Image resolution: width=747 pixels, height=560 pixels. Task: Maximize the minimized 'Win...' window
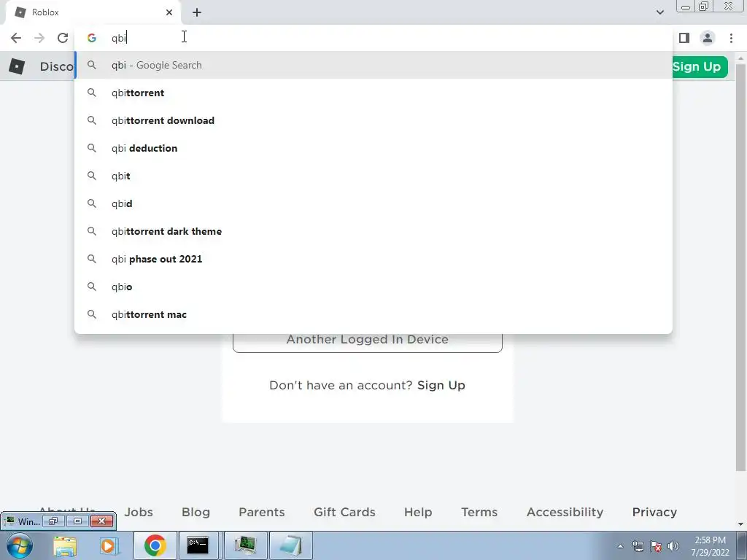coord(77,521)
